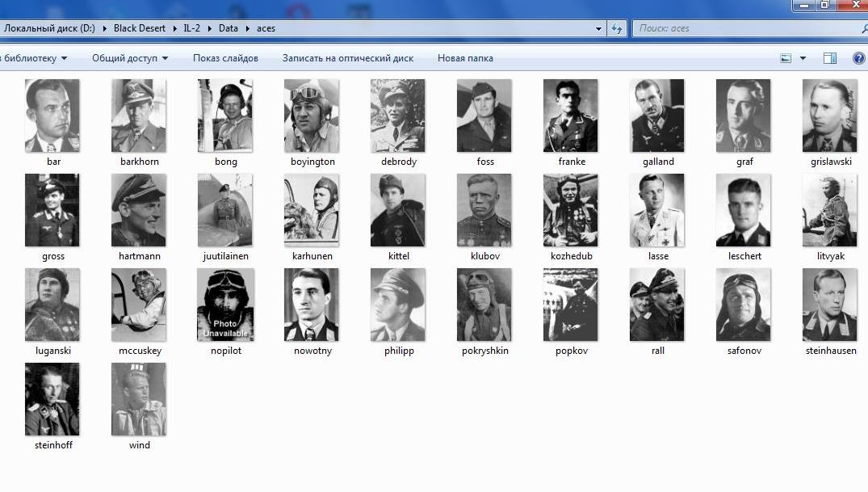Select the steinhoff photo thumbnail
Viewport: 868px width, 492px height.
coord(52,399)
